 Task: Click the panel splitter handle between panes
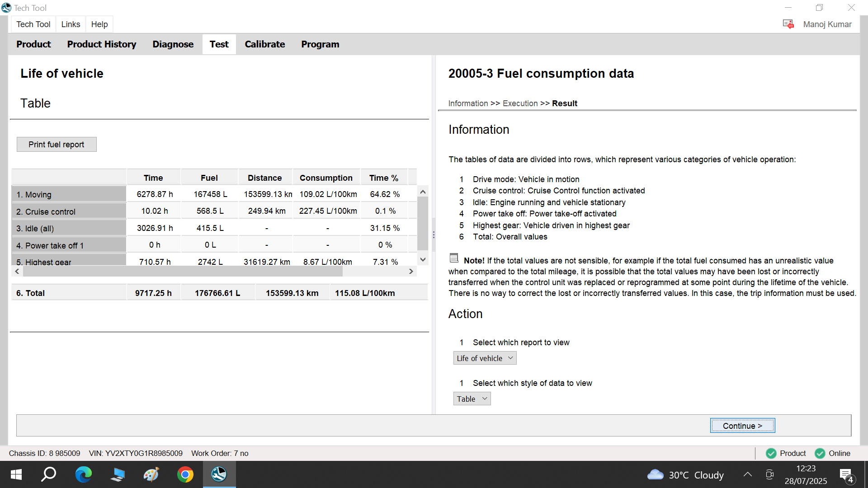pos(434,235)
